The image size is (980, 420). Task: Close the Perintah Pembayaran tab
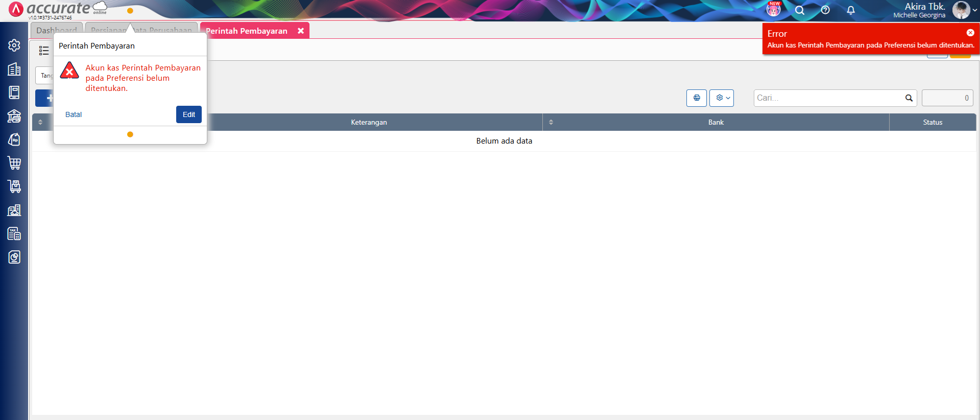point(301,31)
